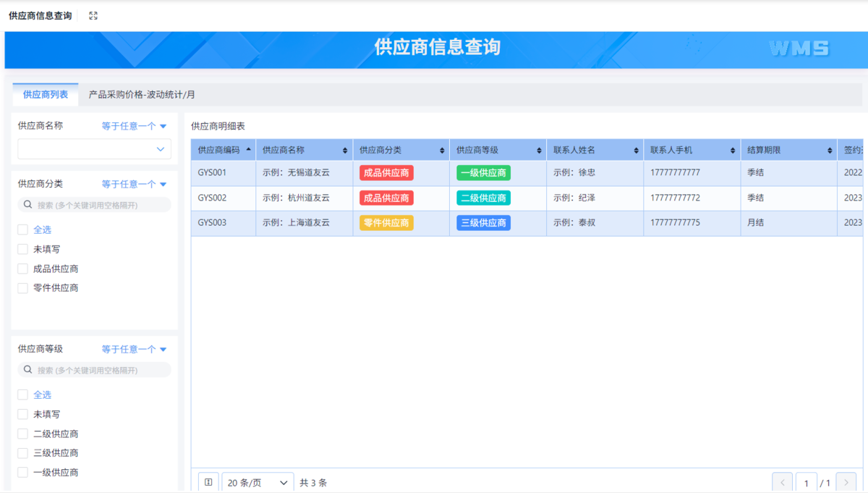This screenshot has width=868, height=493.
Task: Focus the 供应商分类 keyword search field
Action: point(95,205)
